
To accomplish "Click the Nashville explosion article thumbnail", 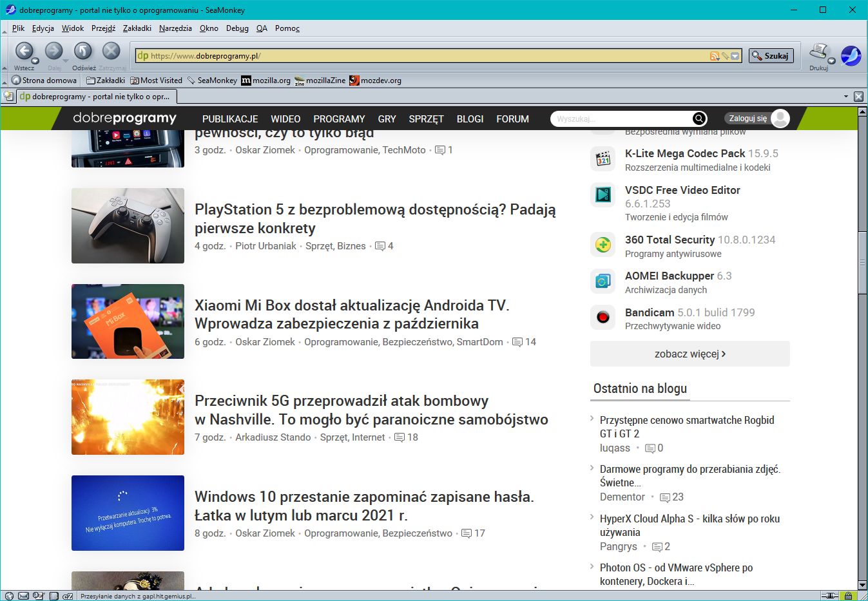I will 128,417.
